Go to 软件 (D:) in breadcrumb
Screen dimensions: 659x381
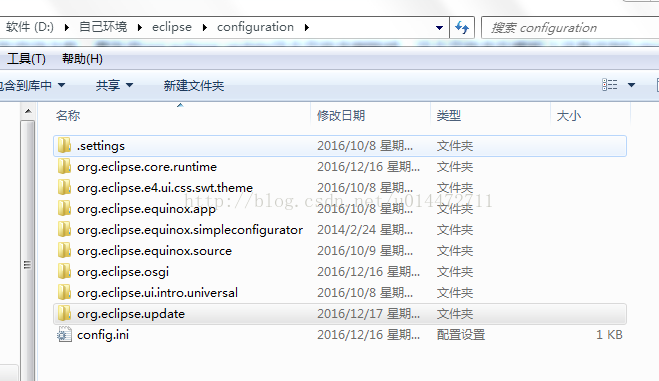(29, 27)
